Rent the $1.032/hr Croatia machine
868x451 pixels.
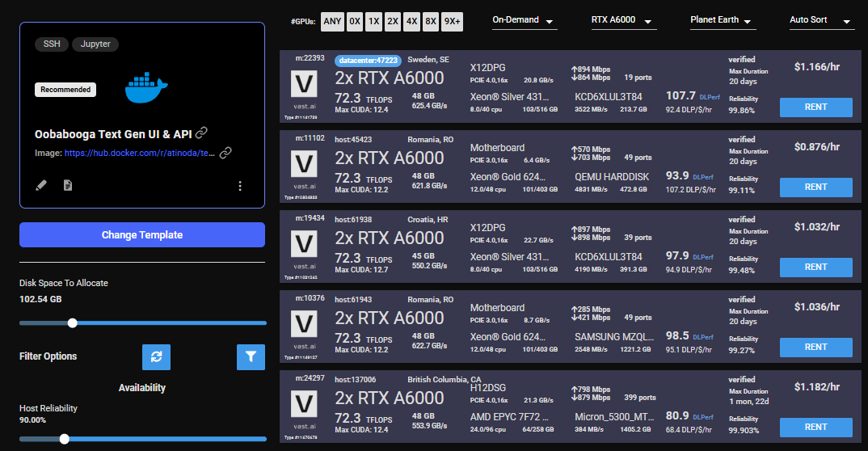[816, 268]
